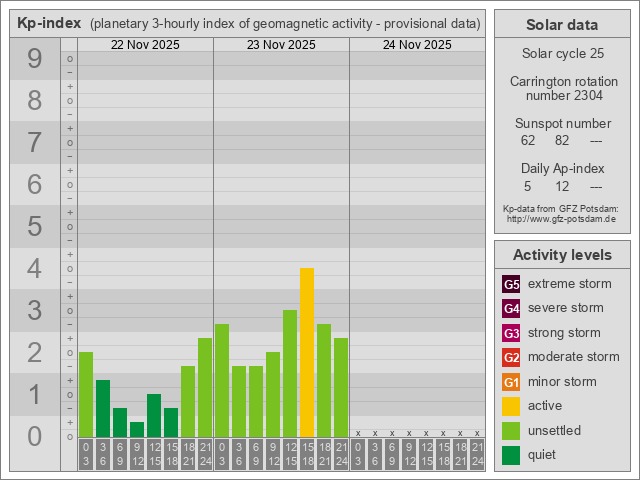Image resolution: width=640 pixels, height=480 pixels.
Task: Click the Solar cycle 25 text
Action: point(561,53)
